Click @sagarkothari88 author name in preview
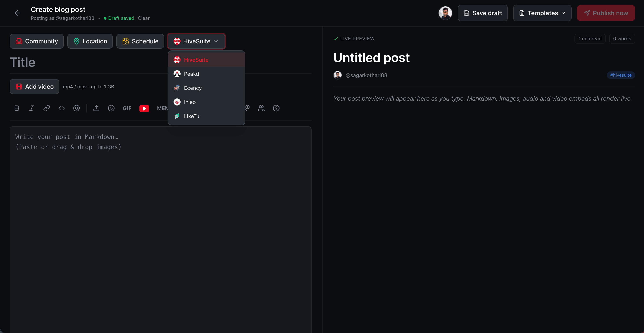 click(366, 75)
